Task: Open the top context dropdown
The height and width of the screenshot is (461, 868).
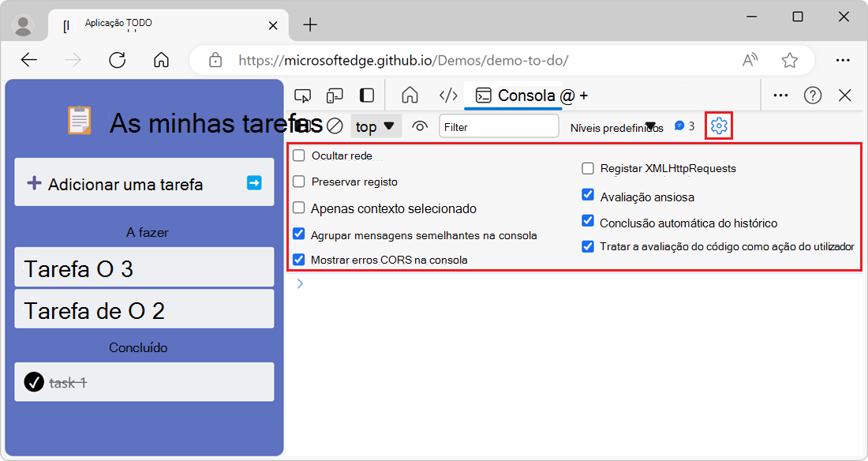Action: (376, 125)
